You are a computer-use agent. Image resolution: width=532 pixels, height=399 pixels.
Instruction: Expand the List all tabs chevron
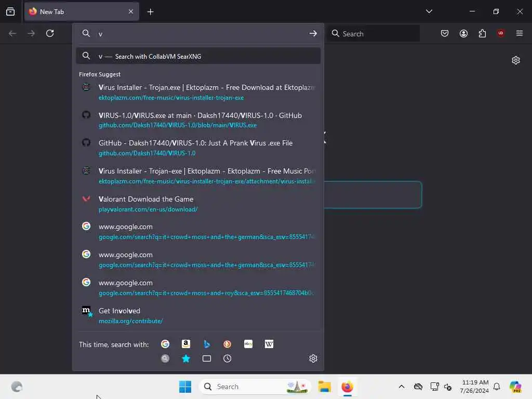[x=429, y=11]
